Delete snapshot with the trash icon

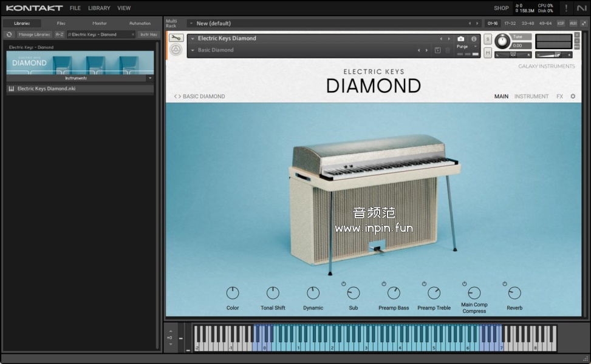(x=448, y=50)
